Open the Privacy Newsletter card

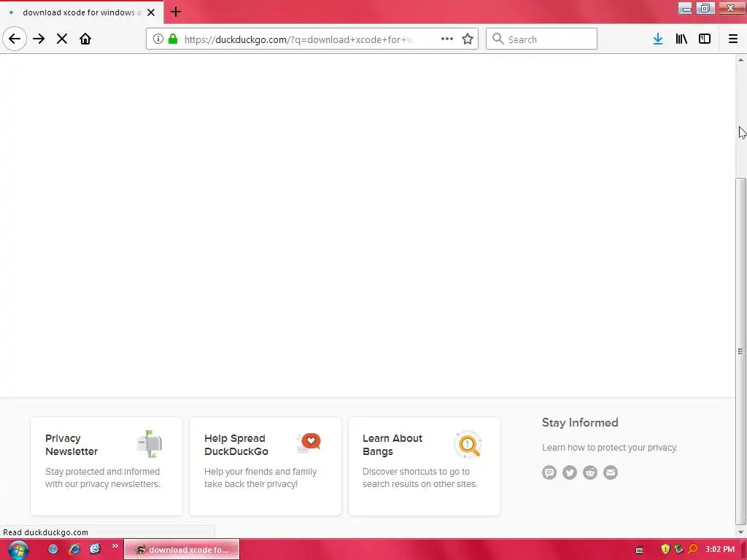click(107, 466)
